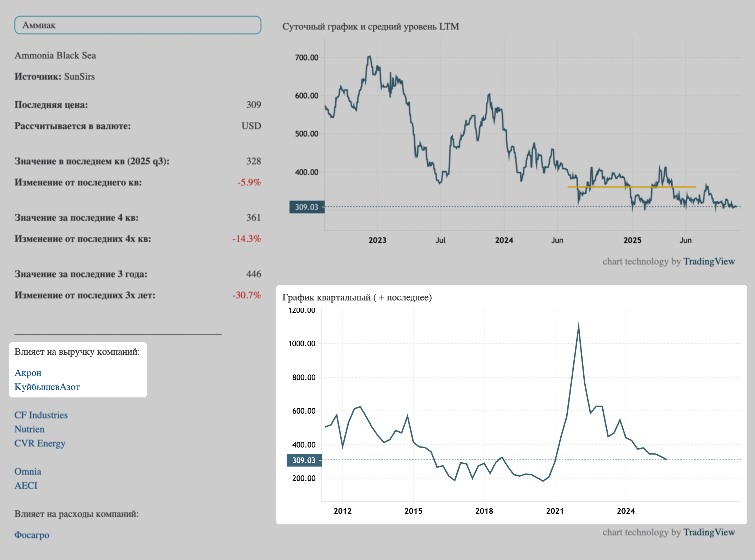Image resolution: width=755 pixels, height=560 pixels.
Task: Click the 309.03 price label on daily chart
Action: 306,207
